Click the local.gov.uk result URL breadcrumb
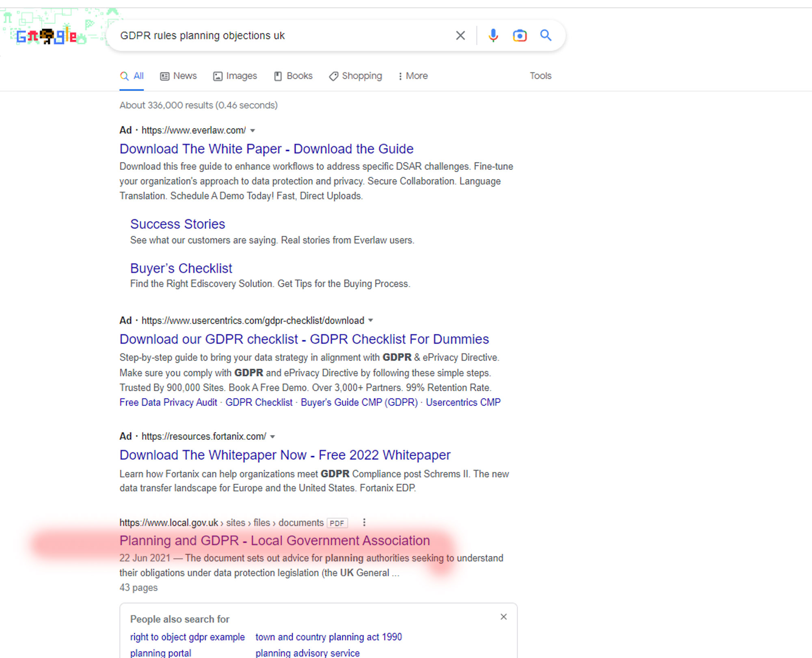Image resolution: width=812 pixels, height=658 pixels. 222,523
